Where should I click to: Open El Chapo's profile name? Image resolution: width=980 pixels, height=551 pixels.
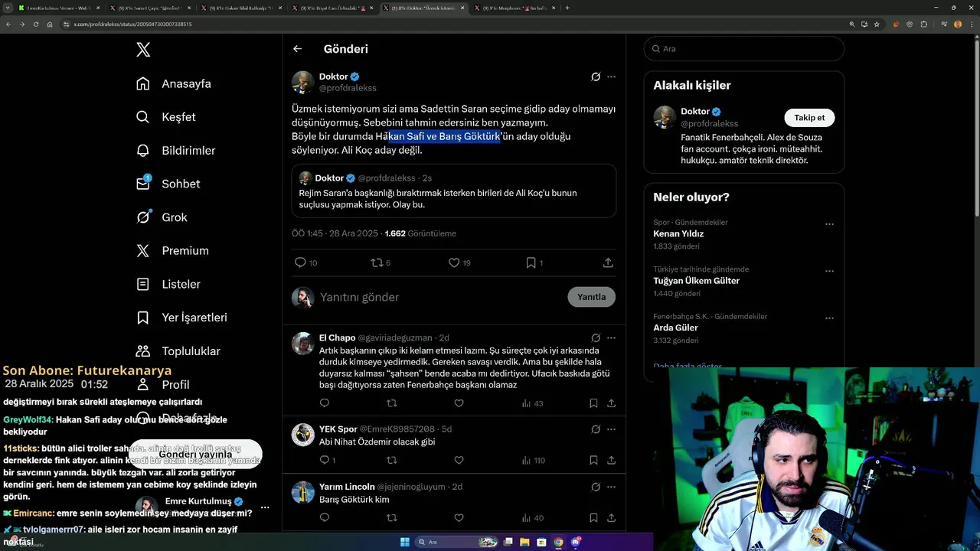click(337, 337)
